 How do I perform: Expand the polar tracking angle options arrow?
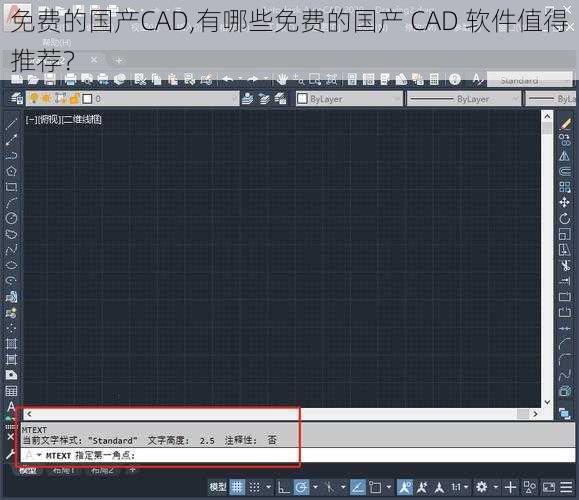click(x=315, y=487)
